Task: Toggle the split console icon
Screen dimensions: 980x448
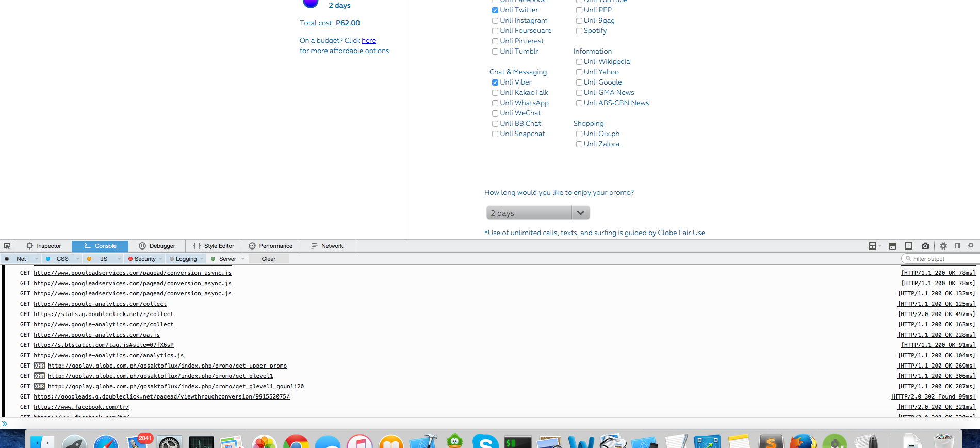Action: [x=892, y=246]
